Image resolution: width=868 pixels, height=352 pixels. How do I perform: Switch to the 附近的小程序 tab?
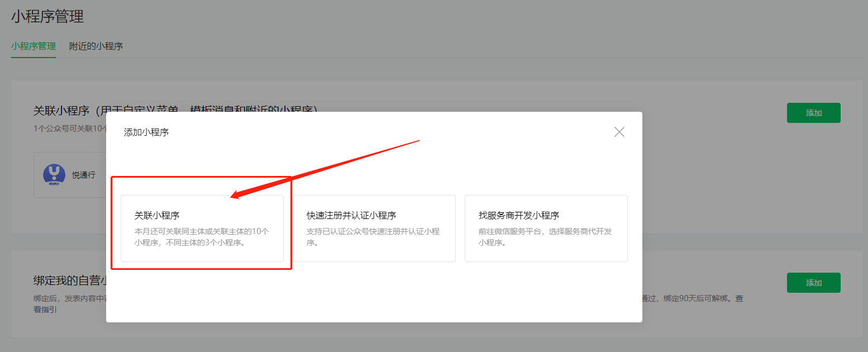click(96, 46)
